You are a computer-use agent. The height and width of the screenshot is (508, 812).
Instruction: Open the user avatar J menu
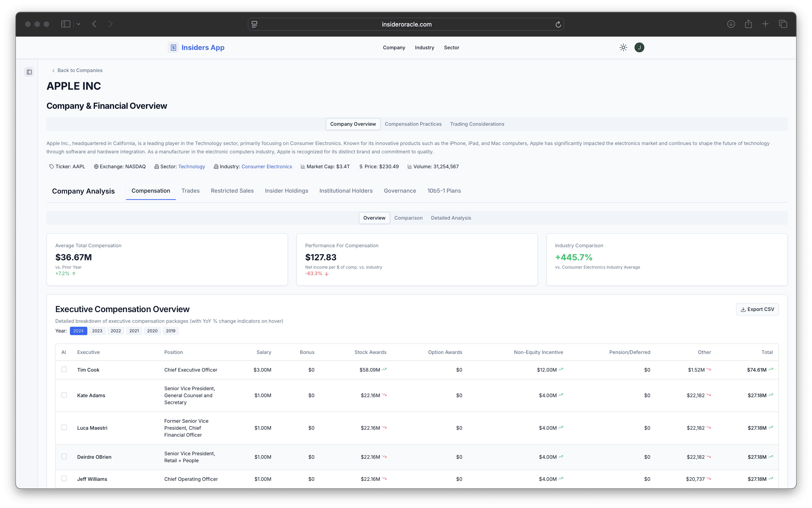click(639, 47)
